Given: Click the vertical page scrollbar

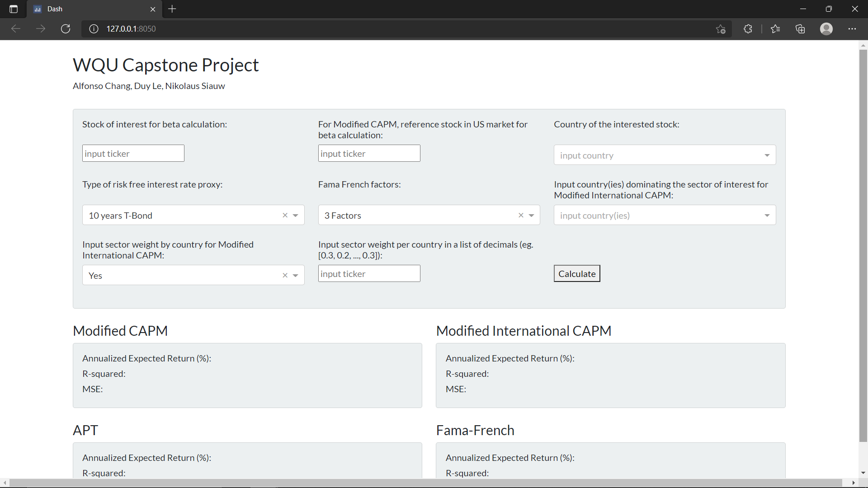Looking at the screenshot, I should [863, 244].
